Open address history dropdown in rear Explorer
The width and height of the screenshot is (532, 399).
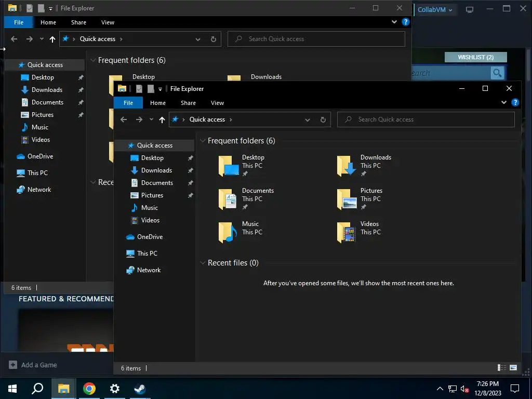198,39
